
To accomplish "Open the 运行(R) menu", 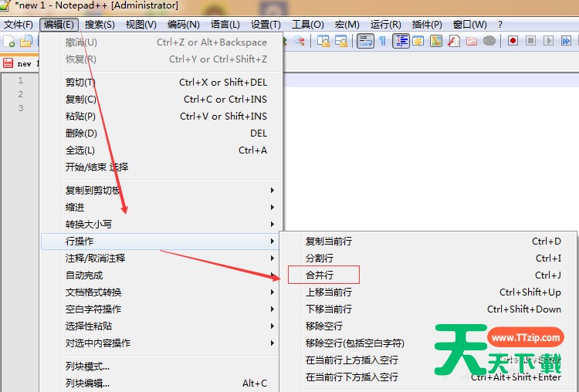I will tap(385, 25).
